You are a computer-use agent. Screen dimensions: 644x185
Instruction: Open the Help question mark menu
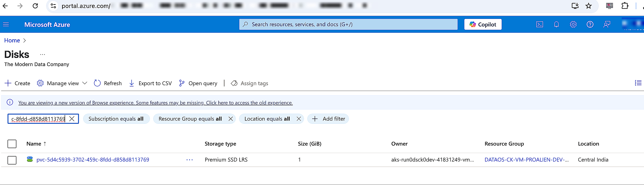pos(590,25)
